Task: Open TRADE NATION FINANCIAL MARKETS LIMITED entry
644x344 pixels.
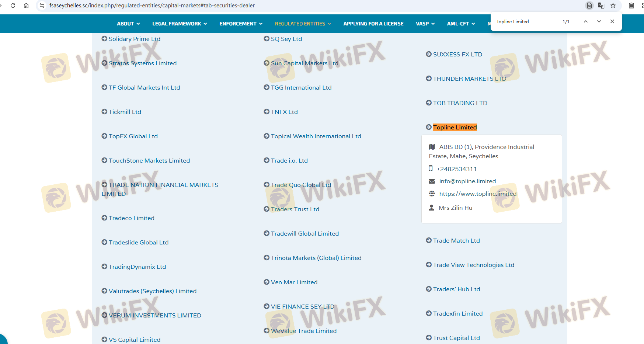Action: click(x=160, y=189)
